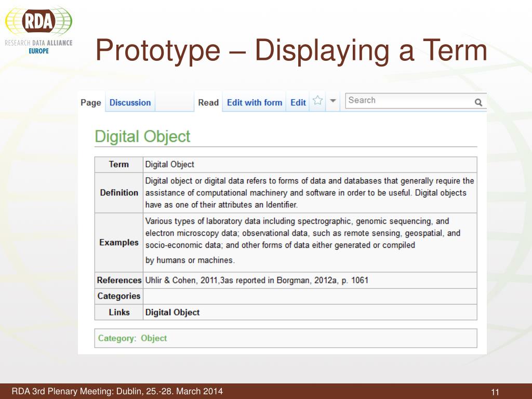Select the Categories row header

click(x=119, y=296)
